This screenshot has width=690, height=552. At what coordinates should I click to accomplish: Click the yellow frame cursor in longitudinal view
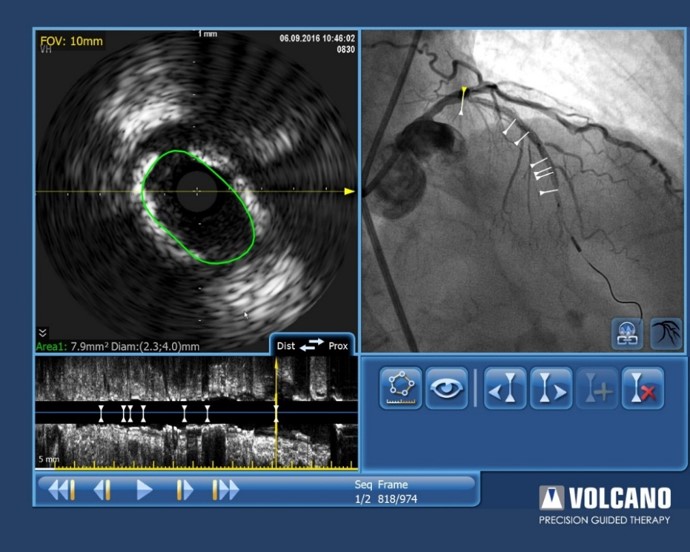pos(276,412)
